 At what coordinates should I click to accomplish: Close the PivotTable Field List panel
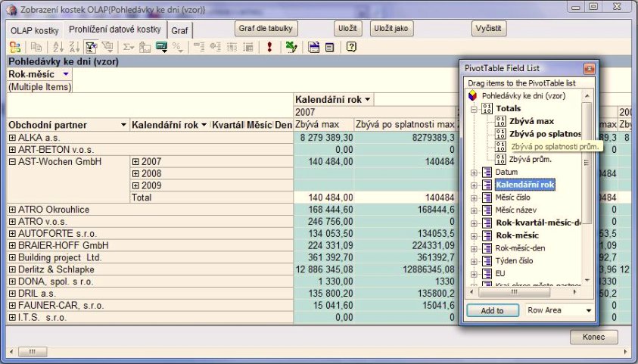(x=589, y=68)
